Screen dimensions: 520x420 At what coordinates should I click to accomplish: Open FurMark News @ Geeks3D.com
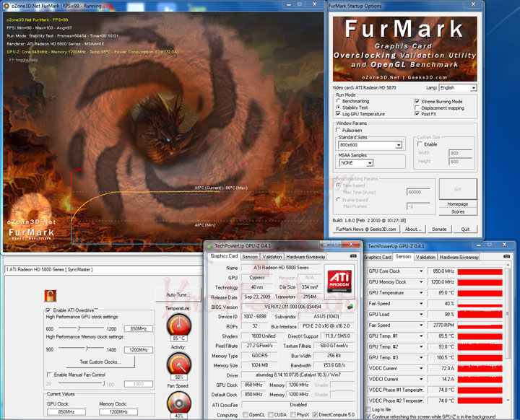365,229
